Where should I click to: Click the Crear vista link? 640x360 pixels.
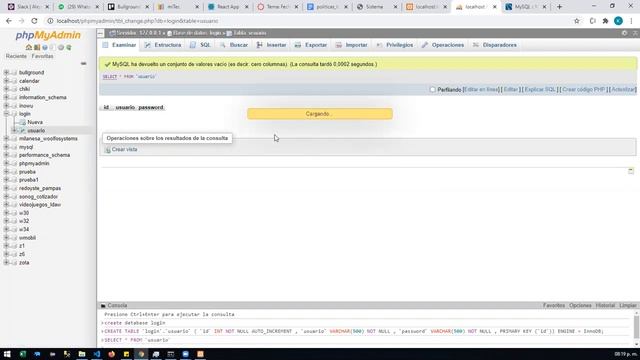(x=124, y=150)
